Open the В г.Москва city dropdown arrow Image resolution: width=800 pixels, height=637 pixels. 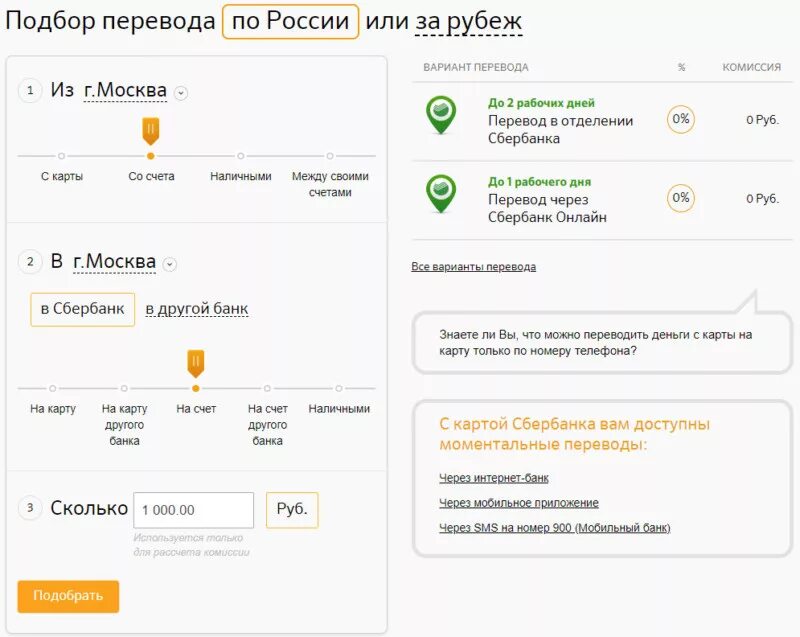[x=169, y=264]
